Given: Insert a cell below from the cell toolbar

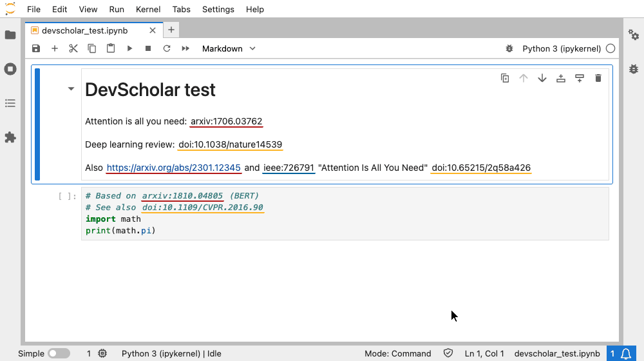Looking at the screenshot, I should [580, 78].
